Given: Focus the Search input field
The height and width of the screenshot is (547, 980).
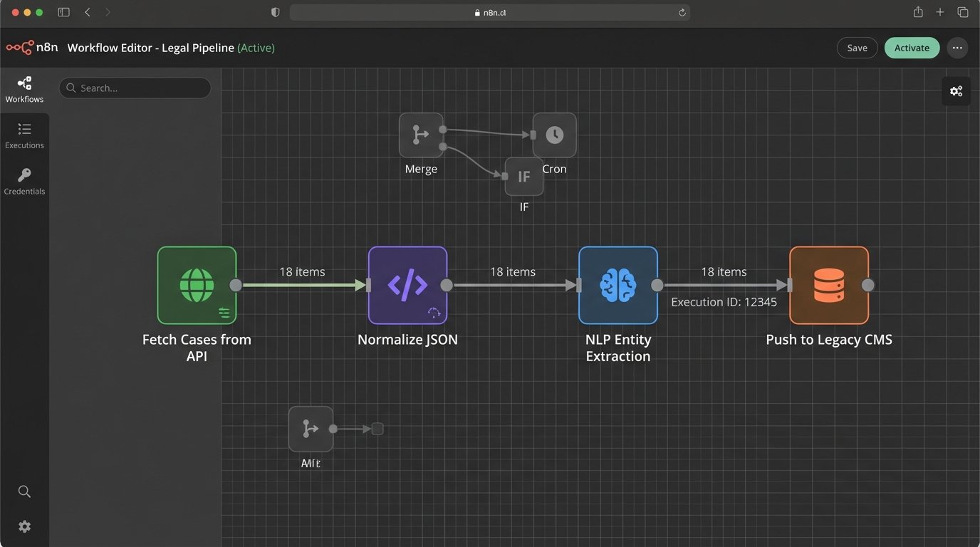Looking at the screenshot, I should pos(135,88).
